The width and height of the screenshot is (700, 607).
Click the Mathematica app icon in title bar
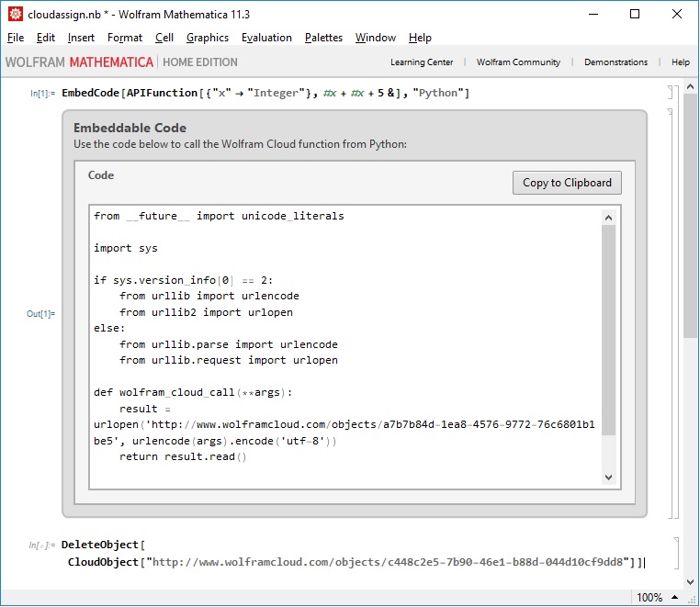(16, 14)
